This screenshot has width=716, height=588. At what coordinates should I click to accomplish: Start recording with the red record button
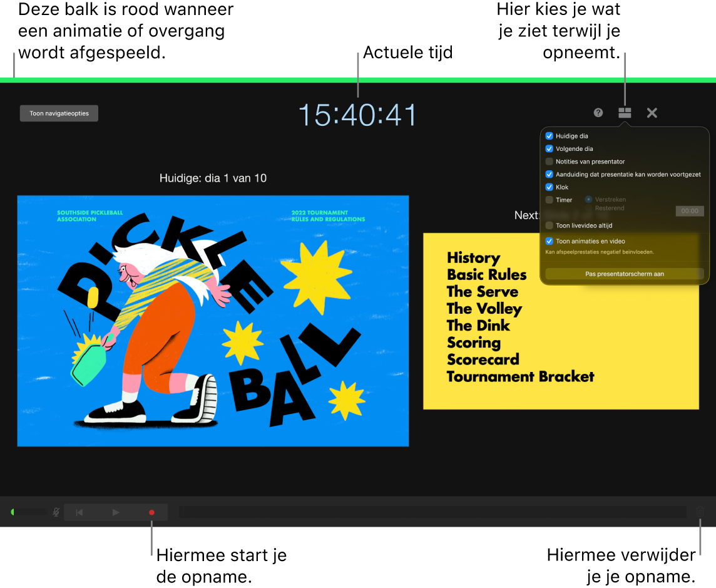[151, 513]
